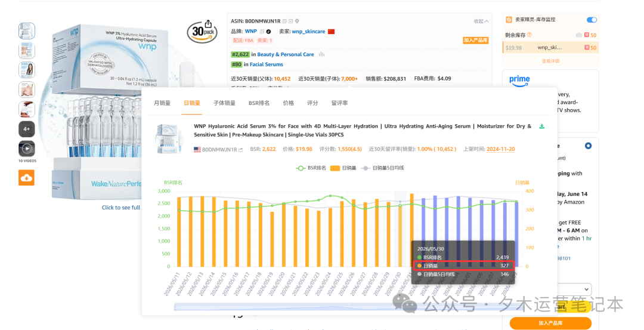Click the orange cloud download button

(x=27, y=178)
